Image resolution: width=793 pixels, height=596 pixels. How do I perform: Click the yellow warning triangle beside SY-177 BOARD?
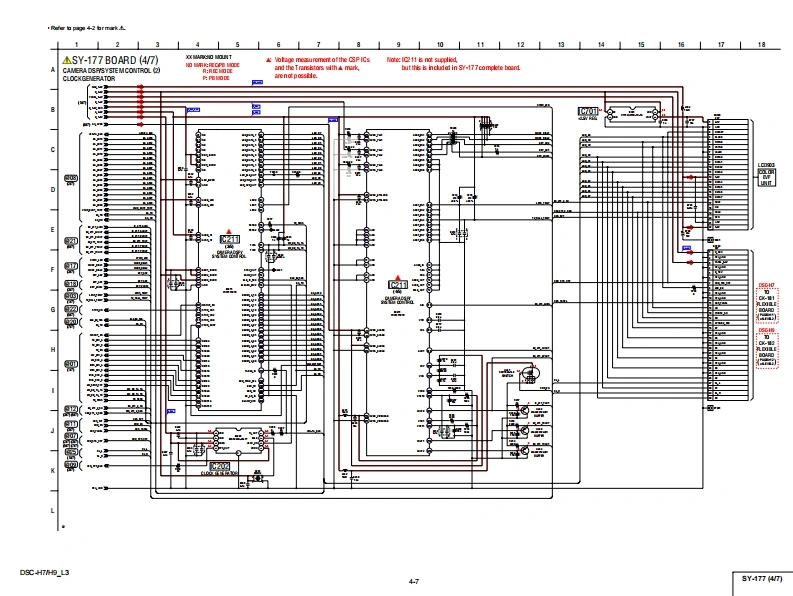coord(67,61)
